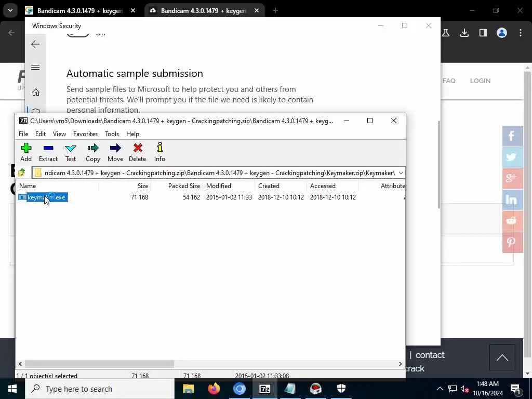Open the Info toolbar icon
Image resolution: width=532 pixels, height=399 pixels.
click(159, 152)
